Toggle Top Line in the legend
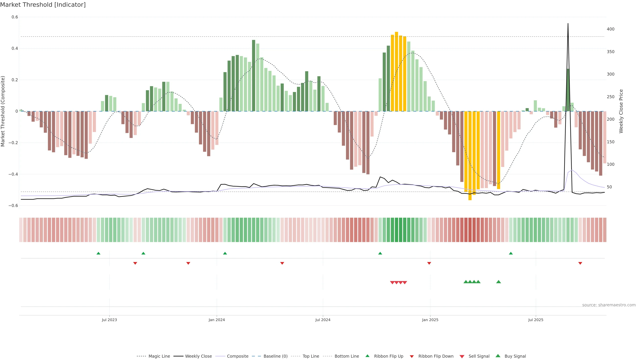 (311, 356)
